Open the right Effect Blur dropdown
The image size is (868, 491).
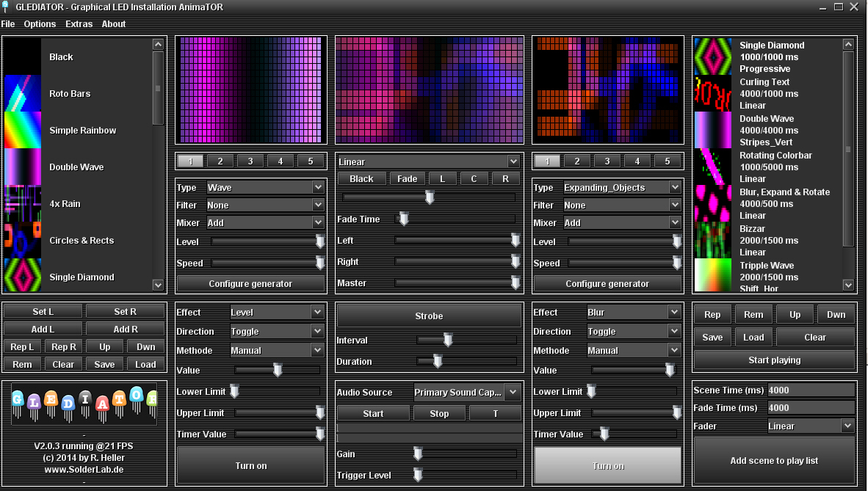coord(633,312)
